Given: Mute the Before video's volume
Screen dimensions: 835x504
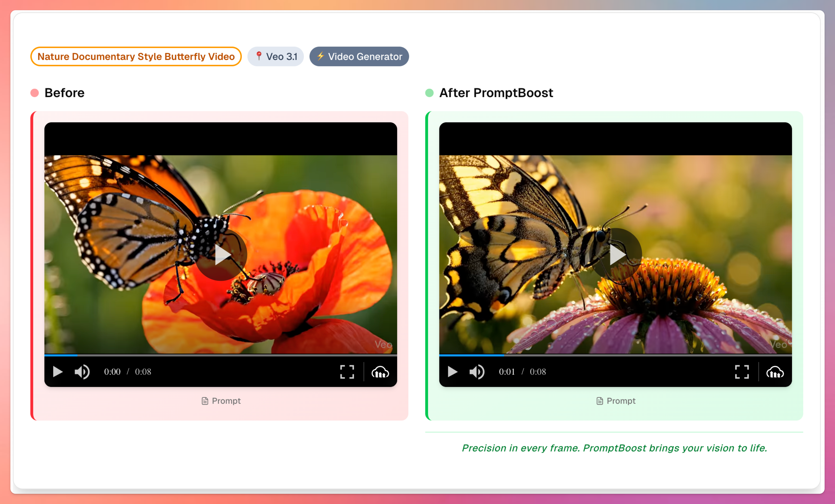Looking at the screenshot, I should coord(82,371).
